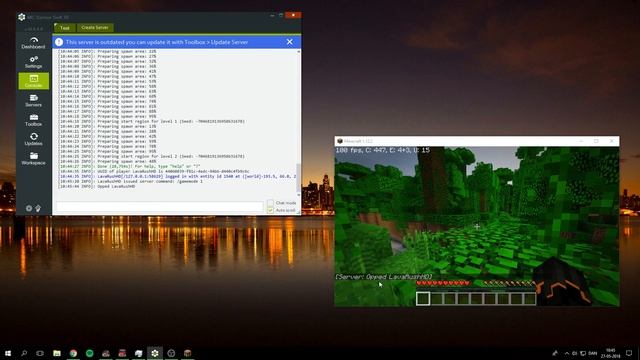Select first hotbar slot in Minecraft window
This screenshot has height=360, width=640.
click(423, 298)
